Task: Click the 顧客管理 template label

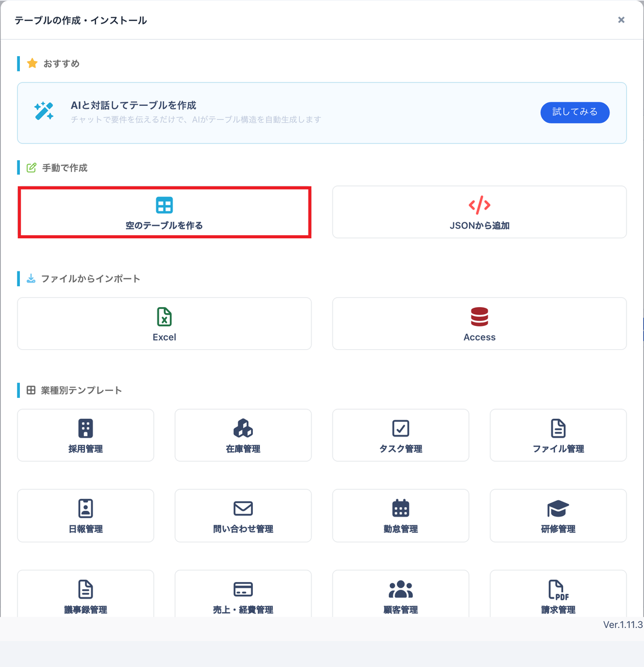Action: (400, 610)
